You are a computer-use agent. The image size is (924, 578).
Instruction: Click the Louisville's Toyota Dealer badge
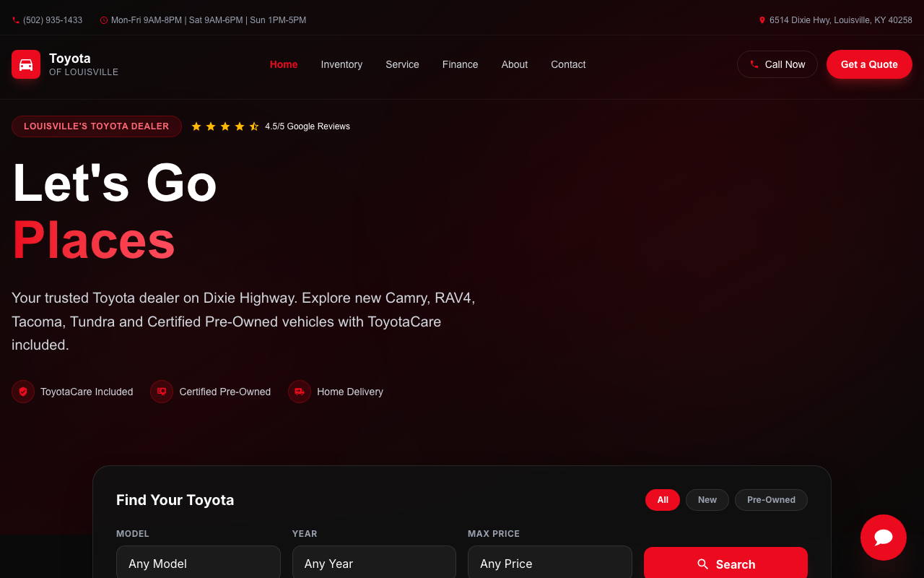click(x=97, y=126)
